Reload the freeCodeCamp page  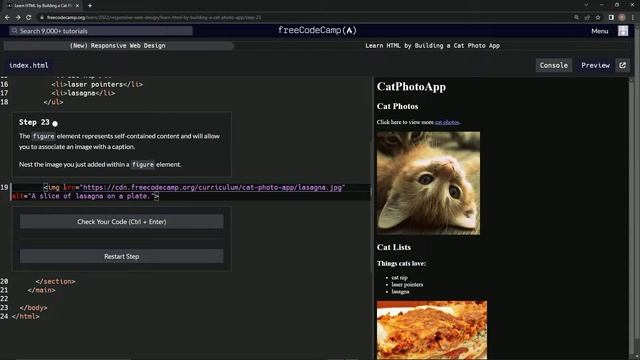(29, 18)
